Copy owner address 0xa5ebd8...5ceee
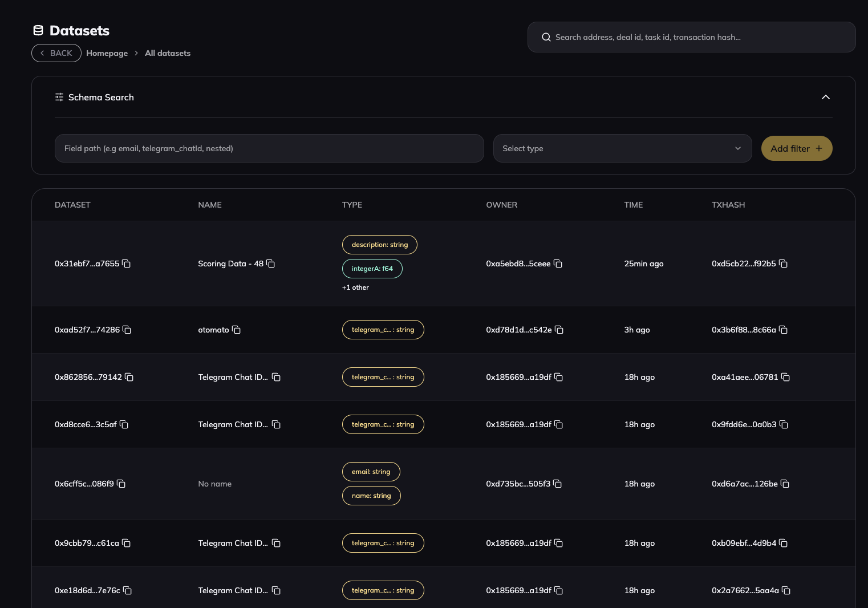The height and width of the screenshot is (608, 868). (558, 264)
